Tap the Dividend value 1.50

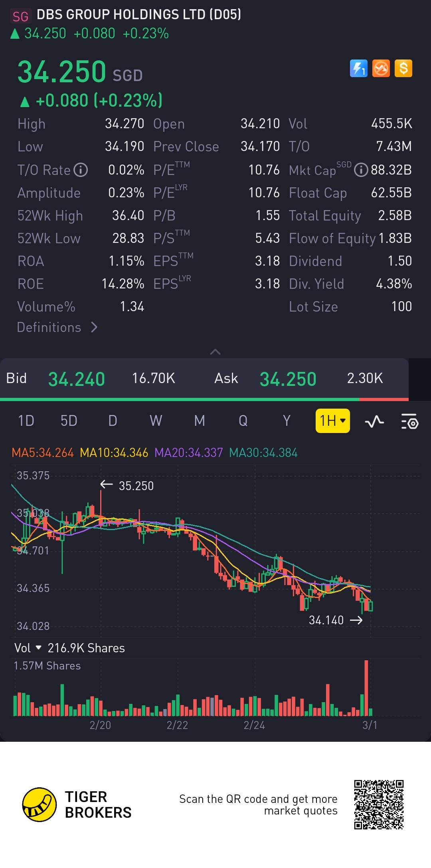[400, 261]
